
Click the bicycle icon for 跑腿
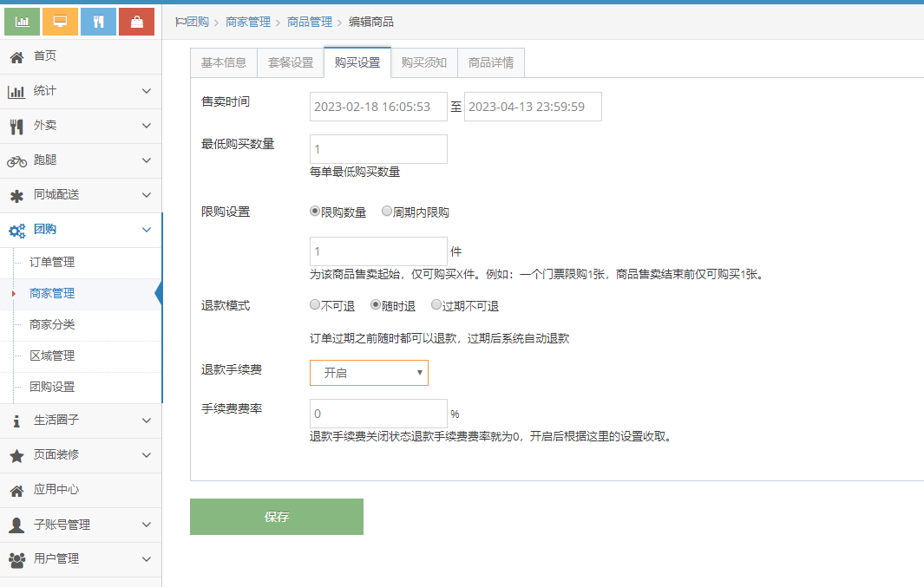[x=16, y=160]
